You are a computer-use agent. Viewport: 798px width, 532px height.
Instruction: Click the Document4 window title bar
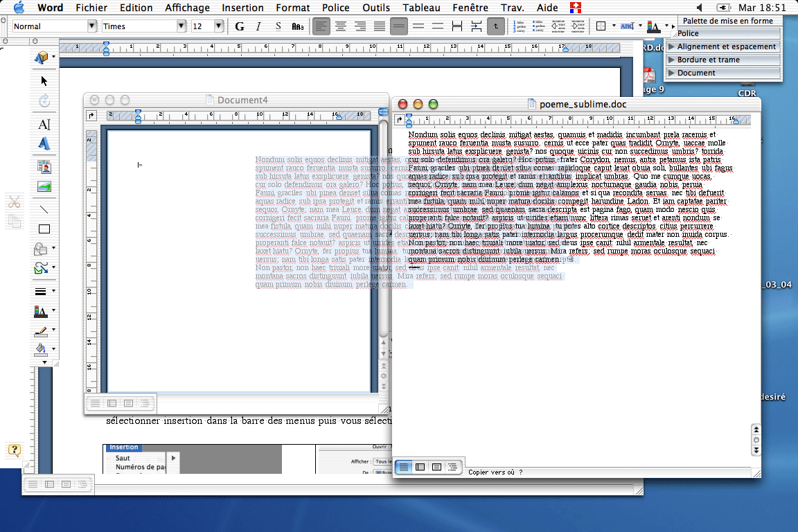pos(242,100)
